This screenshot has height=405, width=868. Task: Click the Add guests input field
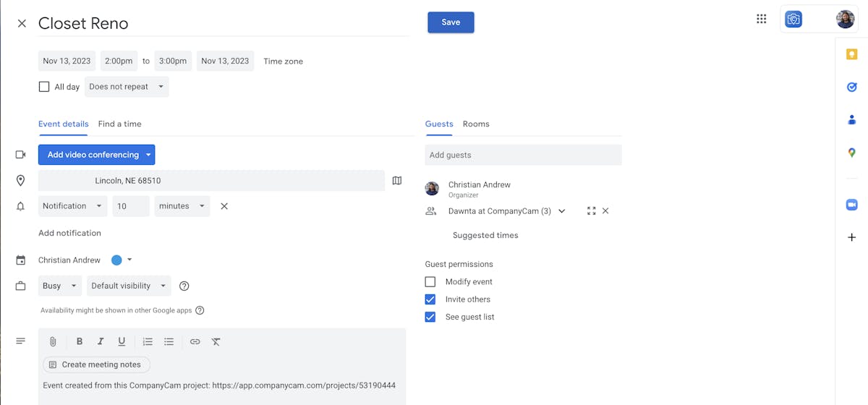(523, 155)
